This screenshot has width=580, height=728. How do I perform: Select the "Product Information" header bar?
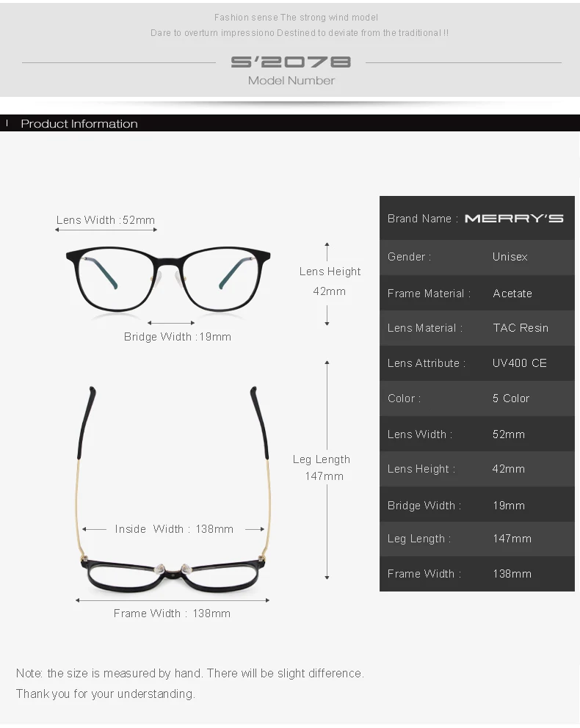click(290, 123)
